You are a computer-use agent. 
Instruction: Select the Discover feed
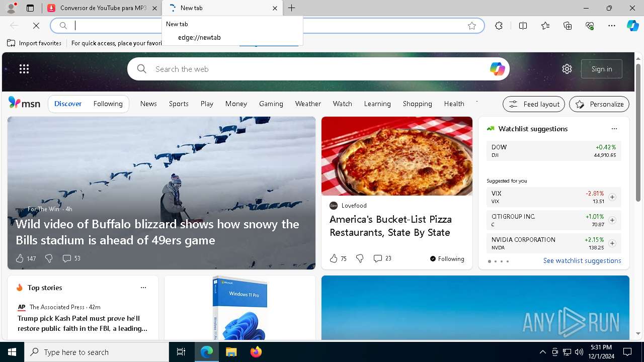click(x=68, y=104)
